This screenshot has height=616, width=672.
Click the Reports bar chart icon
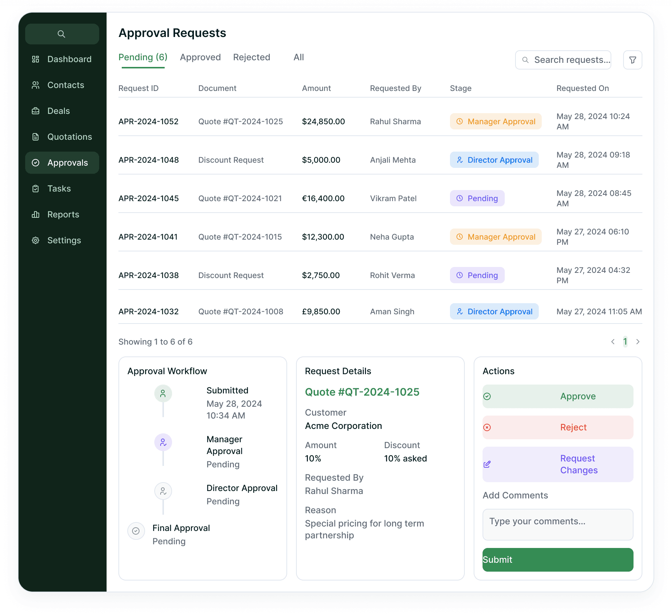(36, 214)
